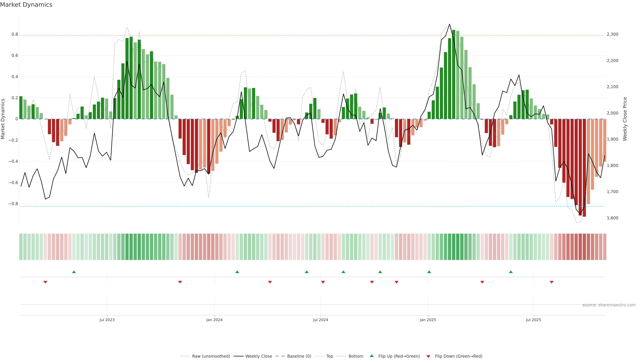Click the rightmost green flip-up triangle marker
This screenshot has height=362, width=644.
click(511, 272)
